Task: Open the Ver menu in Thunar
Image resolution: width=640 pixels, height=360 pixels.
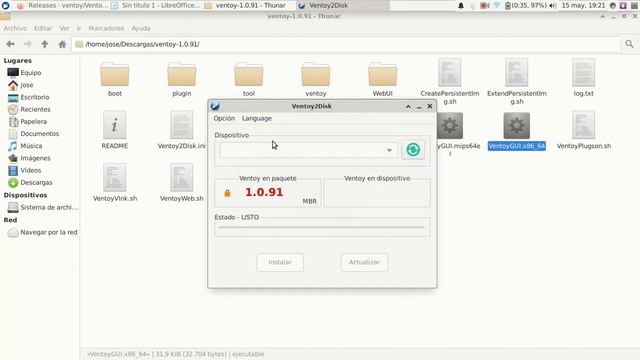Action: pyautogui.click(x=64, y=28)
